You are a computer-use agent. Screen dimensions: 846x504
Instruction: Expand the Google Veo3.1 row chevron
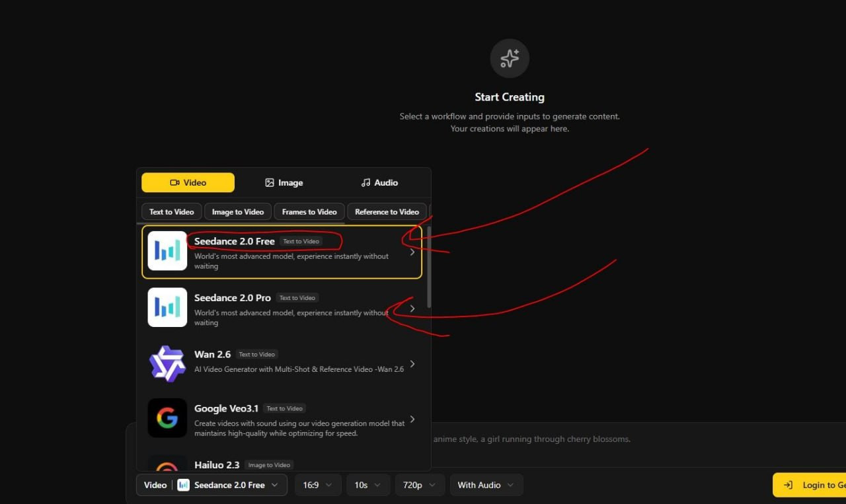412,419
